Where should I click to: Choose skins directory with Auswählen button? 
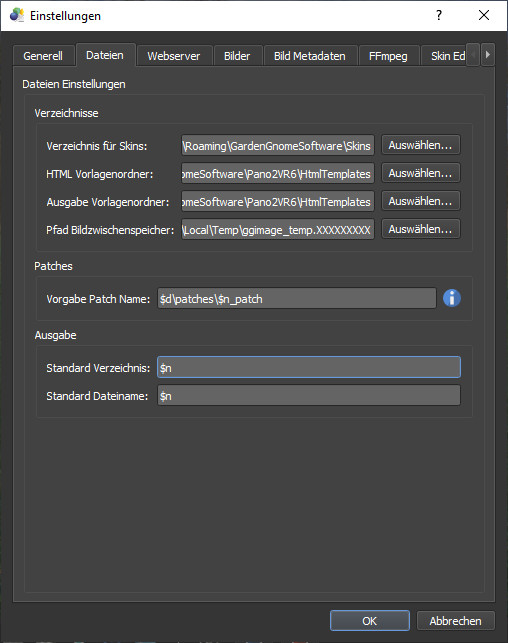420,145
